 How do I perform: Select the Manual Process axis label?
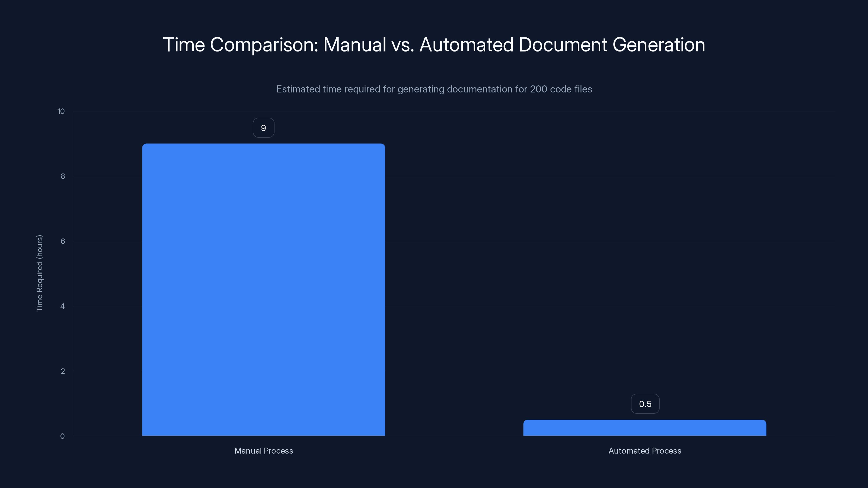click(263, 451)
